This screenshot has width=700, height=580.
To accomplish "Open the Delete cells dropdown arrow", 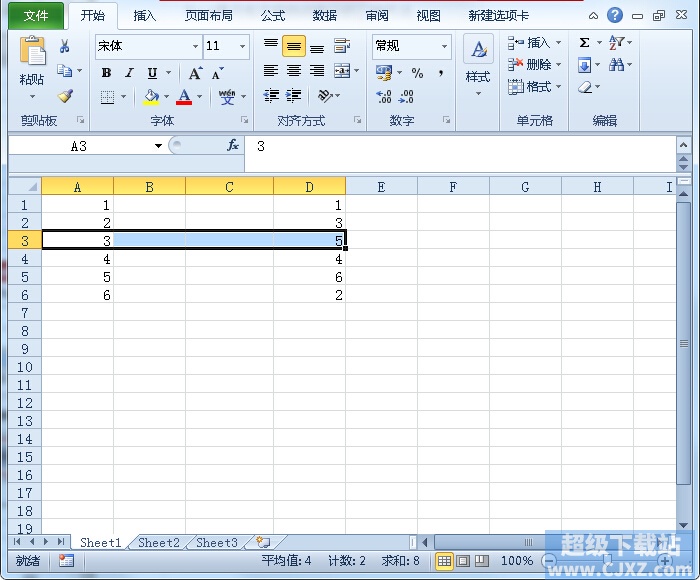I will [x=558, y=65].
